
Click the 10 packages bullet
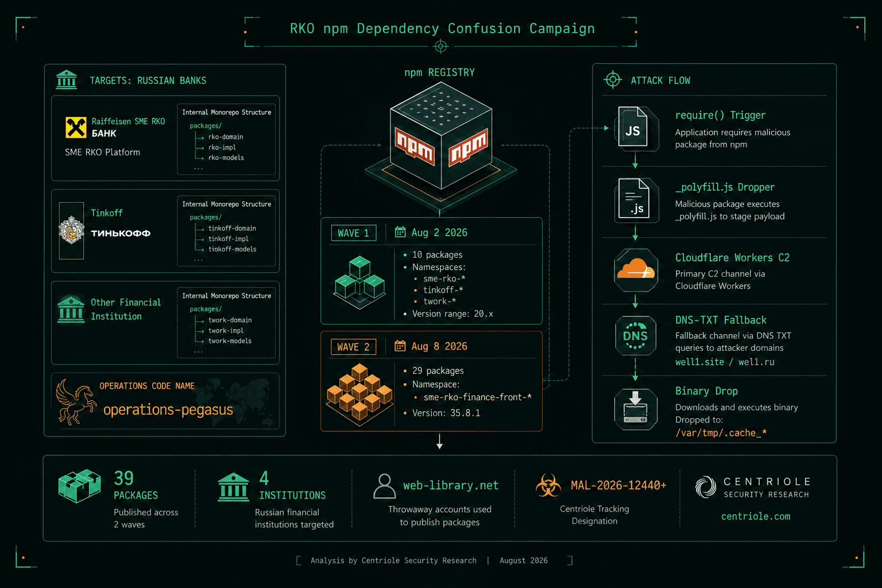437,254
